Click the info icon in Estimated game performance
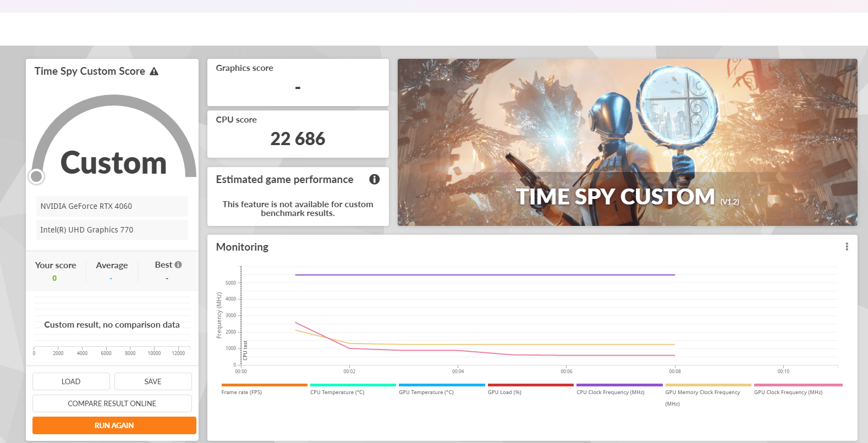This screenshot has width=868, height=443. click(x=375, y=179)
